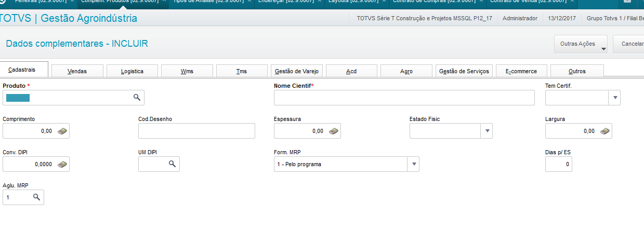This screenshot has width=644, height=229.
Task: Click into the Nome Cientif text field
Action: (404, 98)
